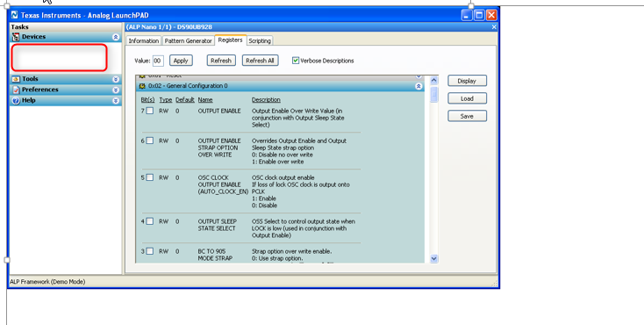
Task: Toggle bit 5 OSC CLOCK OUTPUT ENABLE checkbox
Action: (150, 177)
